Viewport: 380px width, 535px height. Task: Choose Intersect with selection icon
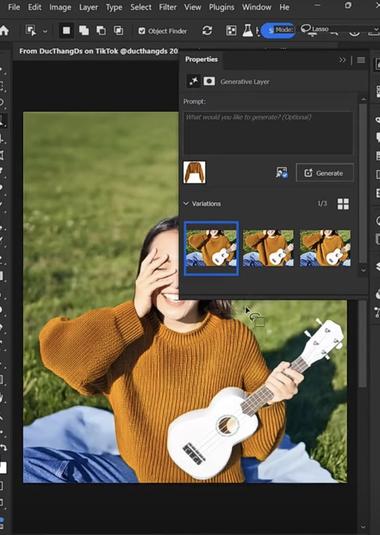(118, 31)
